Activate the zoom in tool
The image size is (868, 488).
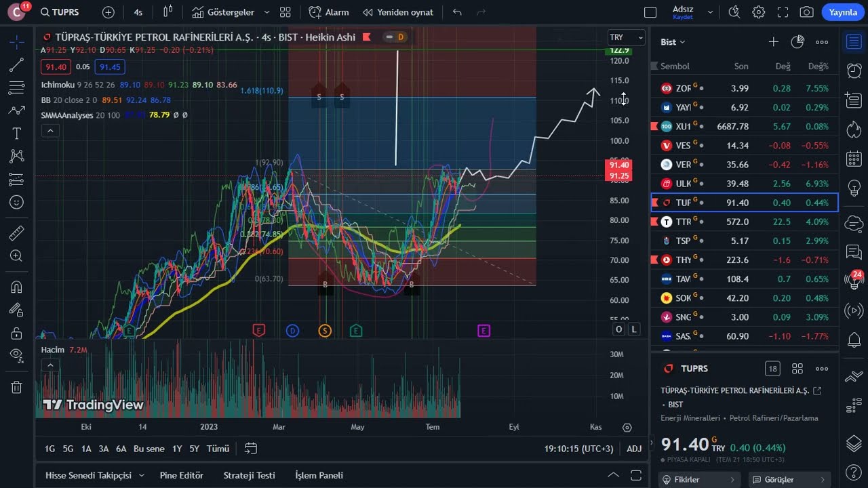point(17,256)
